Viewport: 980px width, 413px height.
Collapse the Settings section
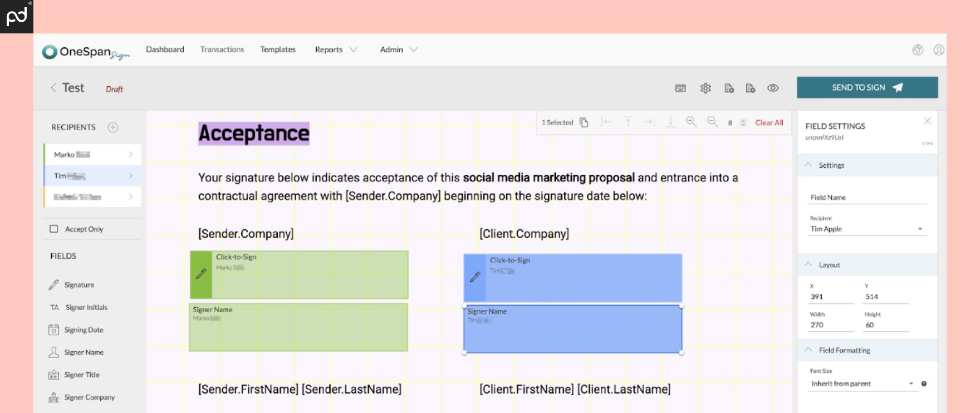(868, 165)
